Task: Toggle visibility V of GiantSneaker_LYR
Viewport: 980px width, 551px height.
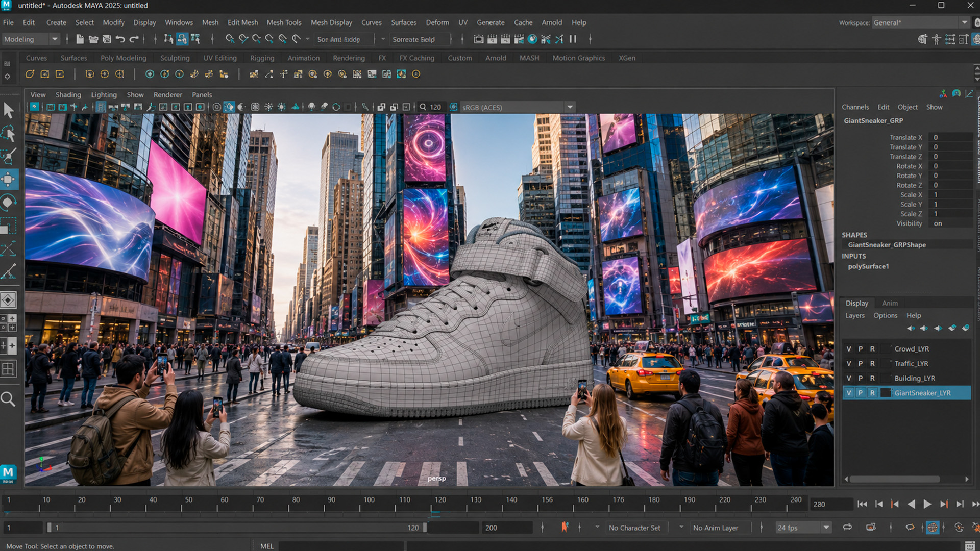Action: (x=849, y=393)
